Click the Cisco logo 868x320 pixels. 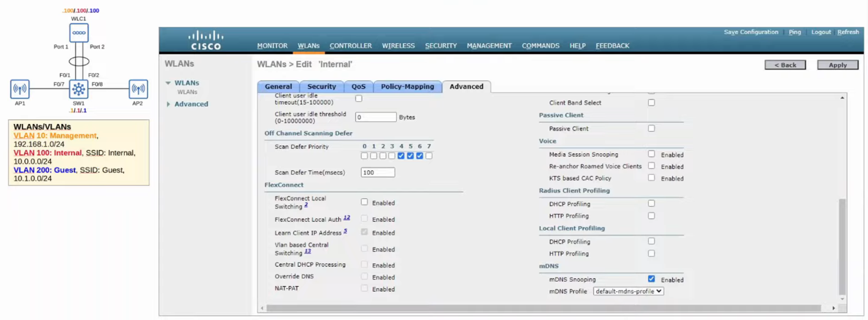[x=206, y=40]
